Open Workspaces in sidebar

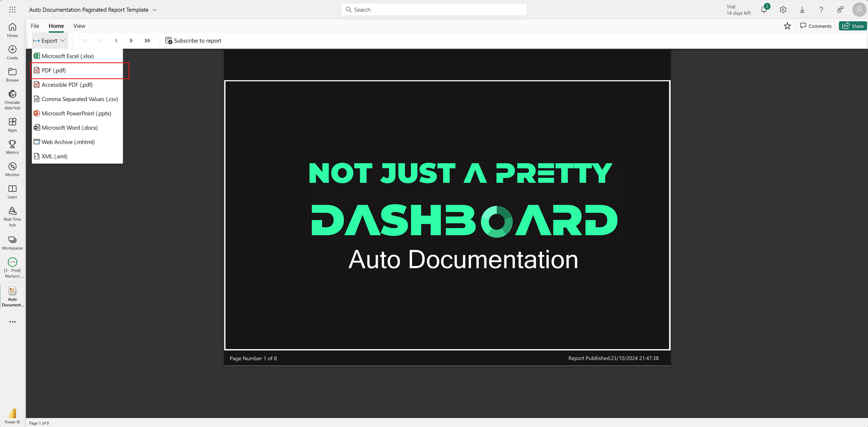[x=12, y=243]
